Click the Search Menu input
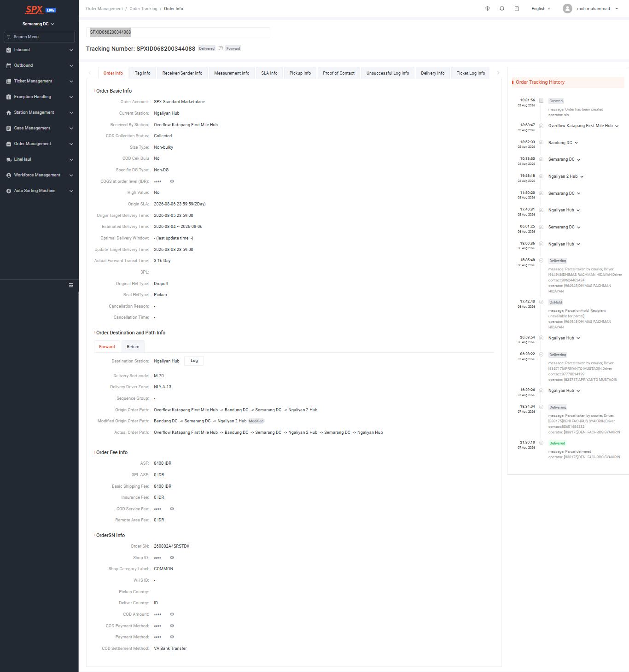This screenshot has width=629, height=672. tap(39, 37)
